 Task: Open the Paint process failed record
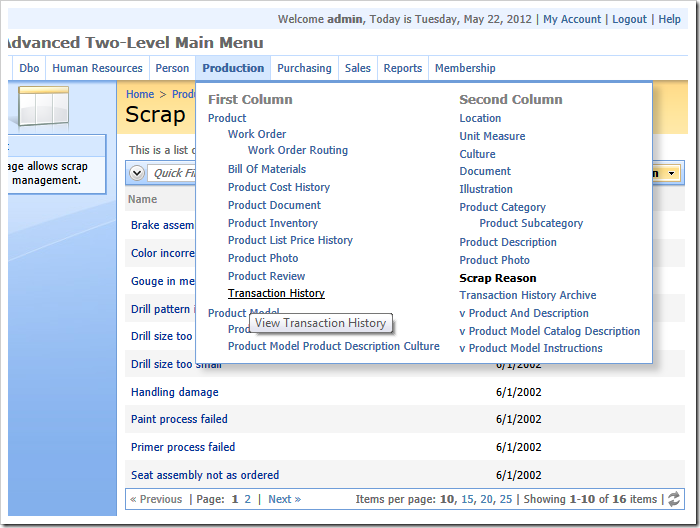pyautogui.click(x=179, y=419)
